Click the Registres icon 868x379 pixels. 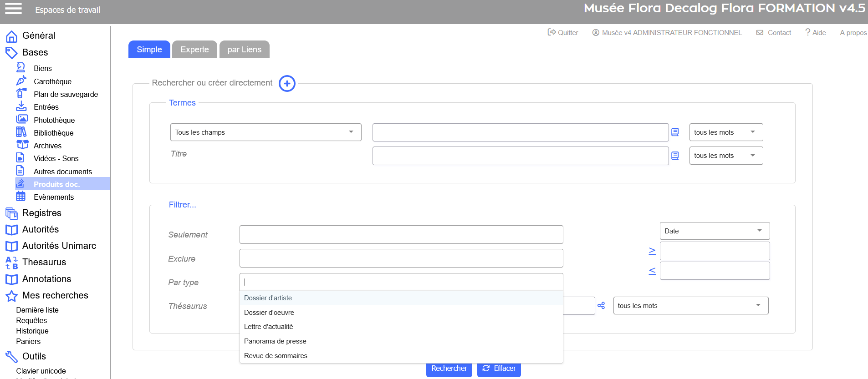(11, 213)
